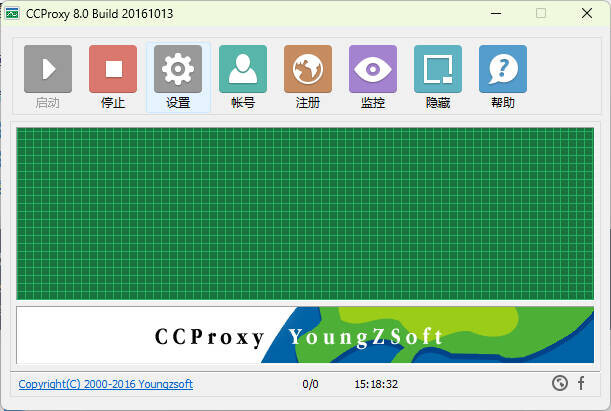
Task: Hide the window with 隐藏 button
Action: tap(438, 70)
